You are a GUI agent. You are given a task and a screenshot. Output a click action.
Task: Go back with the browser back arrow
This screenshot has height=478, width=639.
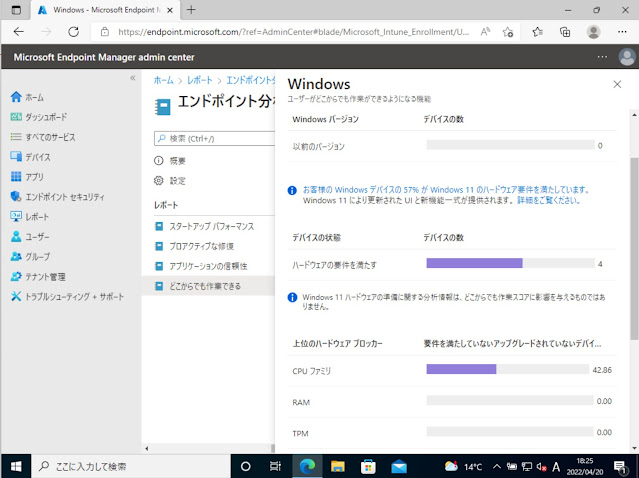click(19, 32)
